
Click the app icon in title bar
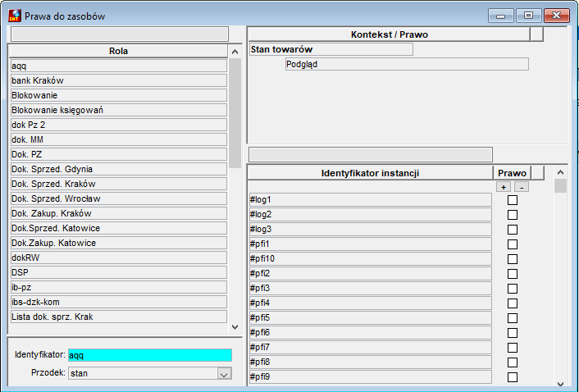pos(15,16)
